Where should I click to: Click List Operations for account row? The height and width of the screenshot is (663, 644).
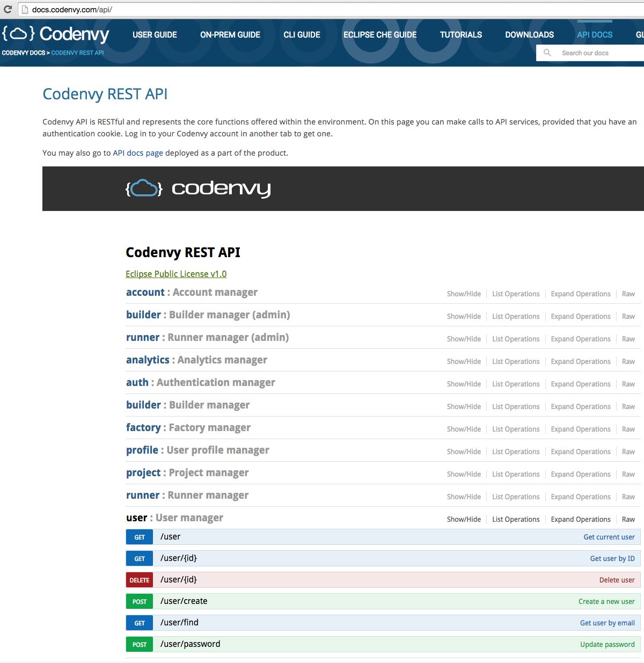point(516,294)
